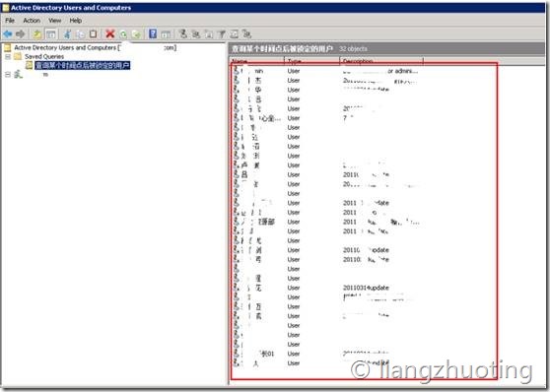
Task: Export the list using toolbar icon
Action: tap(136, 34)
